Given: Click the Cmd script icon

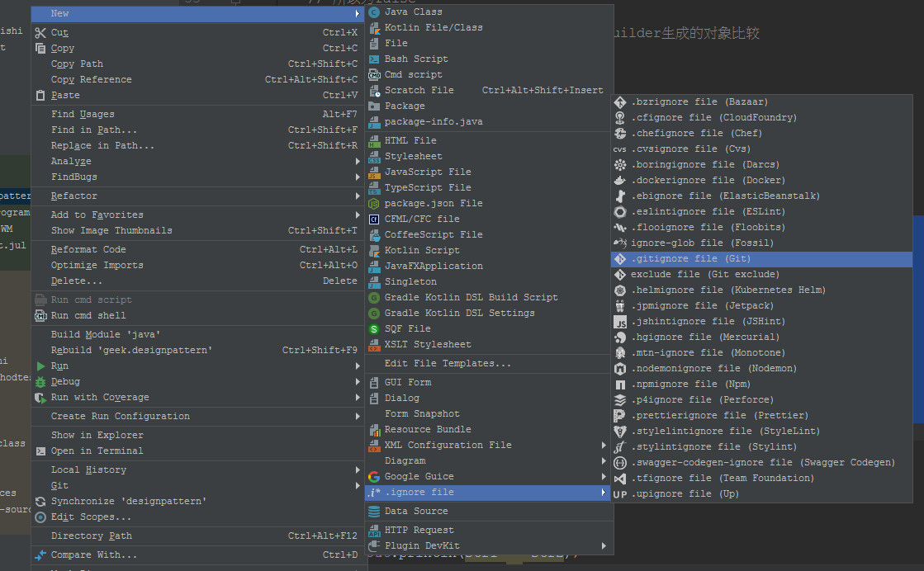Looking at the screenshot, I should point(373,75).
